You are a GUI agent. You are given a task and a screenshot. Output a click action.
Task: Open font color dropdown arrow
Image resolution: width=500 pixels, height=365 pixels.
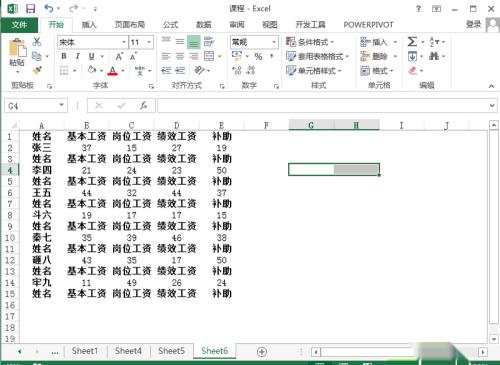tap(123, 71)
